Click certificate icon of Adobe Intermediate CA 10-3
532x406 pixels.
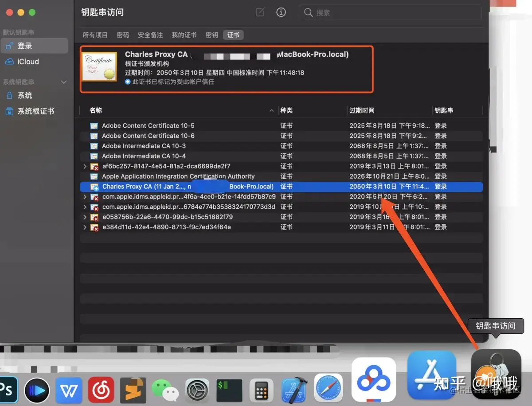(x=94, y=146)
